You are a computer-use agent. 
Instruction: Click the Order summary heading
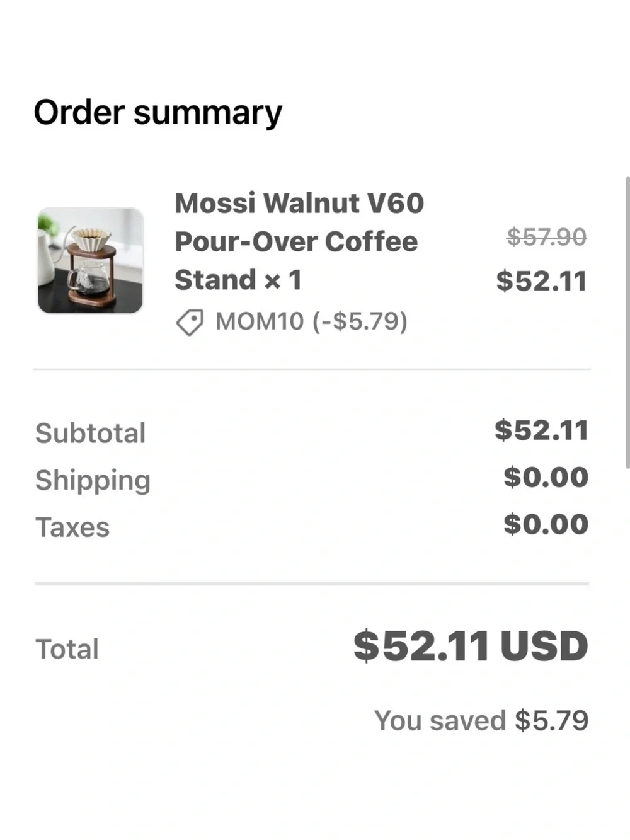pos(157,113)
